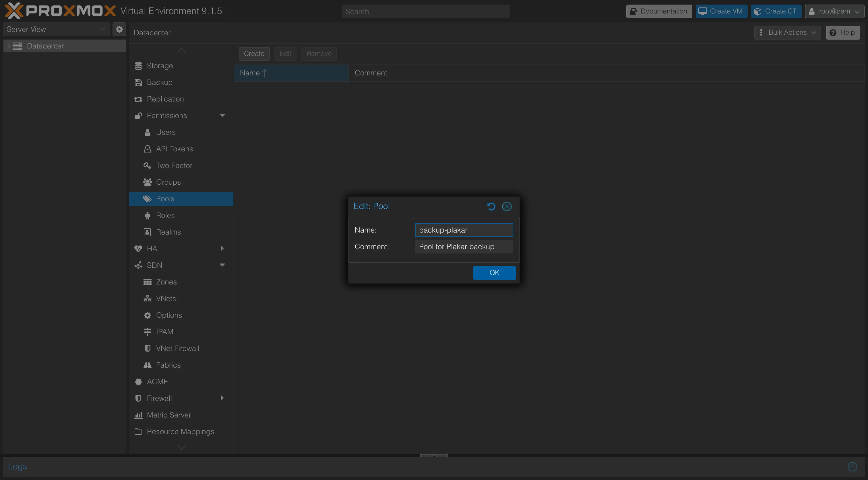Viewport: 868px width, 480px height.
Task: Open the Server View dropdown
Action: (x=56, y=29)
